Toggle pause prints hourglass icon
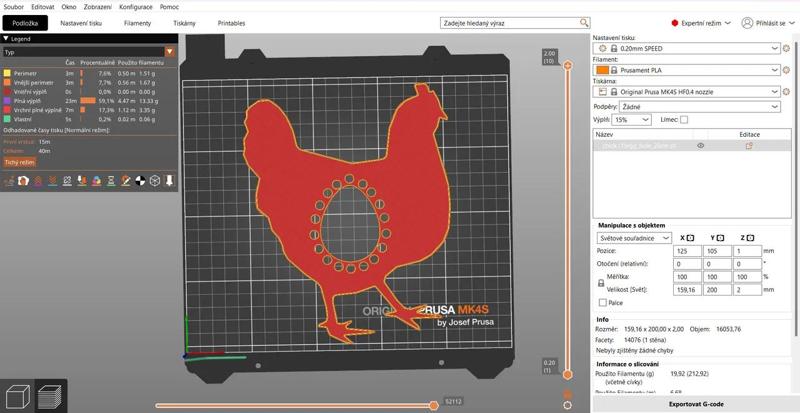 click(111, 181)
